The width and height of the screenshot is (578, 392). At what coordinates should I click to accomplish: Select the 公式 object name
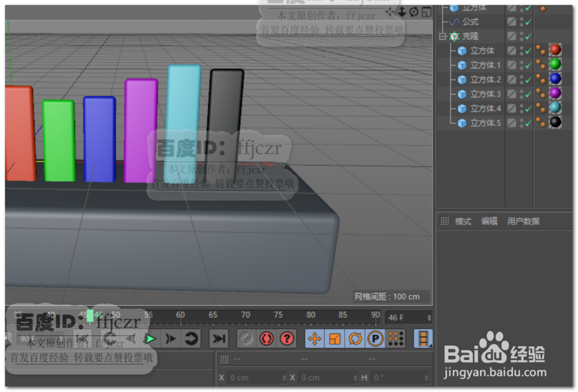click(470, 22)
